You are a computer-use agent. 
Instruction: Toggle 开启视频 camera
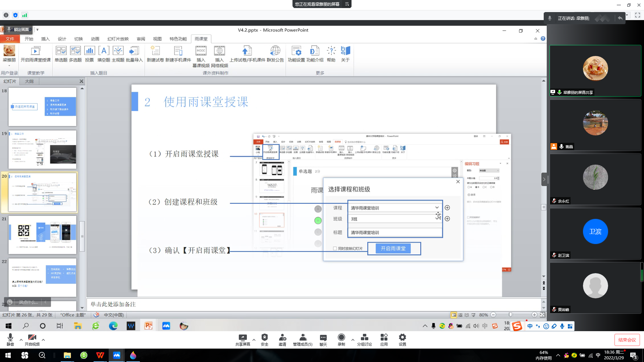click(x=32, y=340)
